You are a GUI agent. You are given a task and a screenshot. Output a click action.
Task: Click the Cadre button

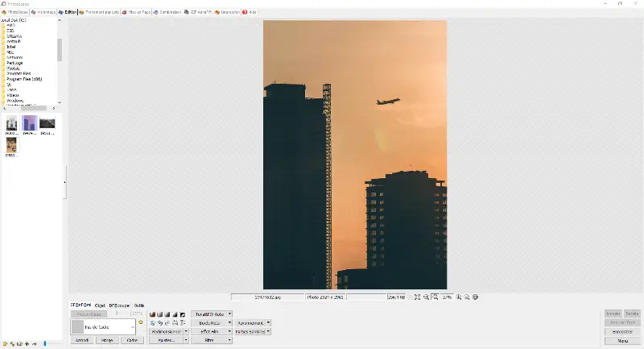pyautogui.click(x=132, y=340)
